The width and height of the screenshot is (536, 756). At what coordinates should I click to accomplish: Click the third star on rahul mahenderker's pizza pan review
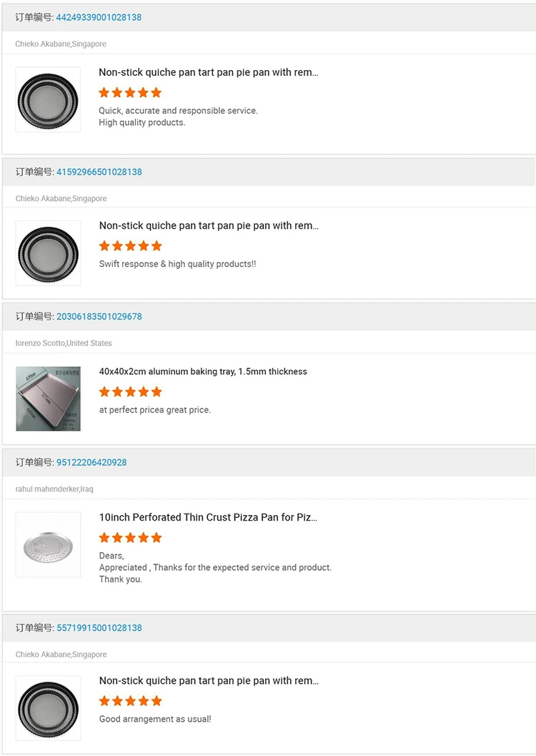[130, 538]
